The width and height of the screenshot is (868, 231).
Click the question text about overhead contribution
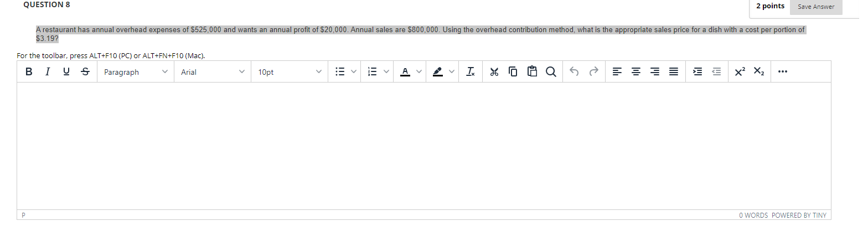(420, 34)
